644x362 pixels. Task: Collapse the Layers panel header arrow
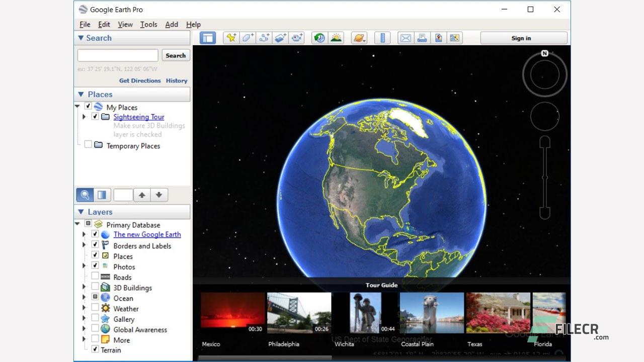click(80, 212)
